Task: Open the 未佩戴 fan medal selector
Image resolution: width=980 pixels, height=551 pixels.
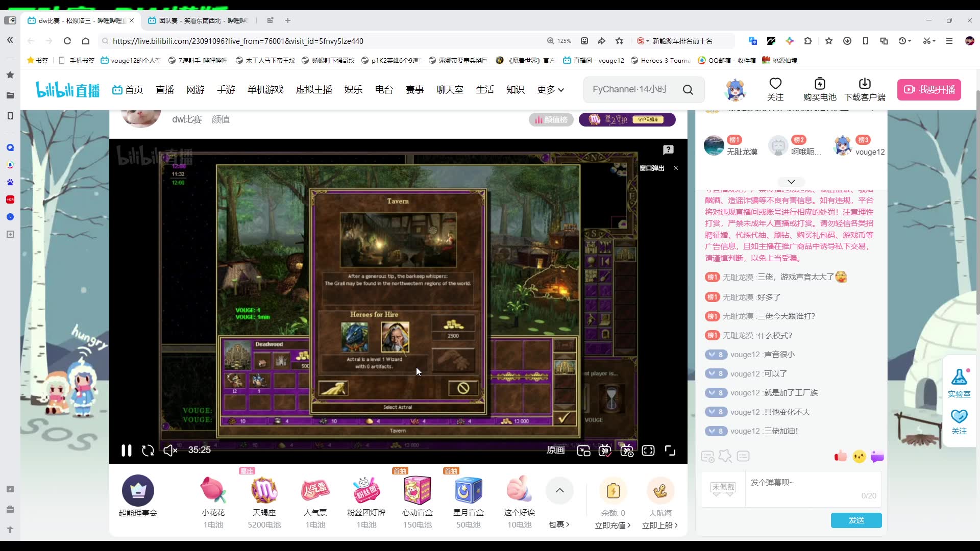Action: pos(723,488)
